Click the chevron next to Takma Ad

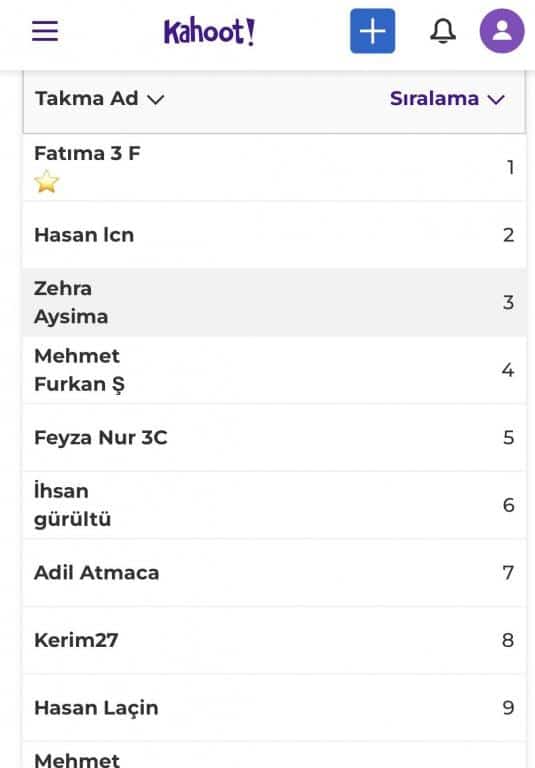pyautogui.click(x=156, y=99)
